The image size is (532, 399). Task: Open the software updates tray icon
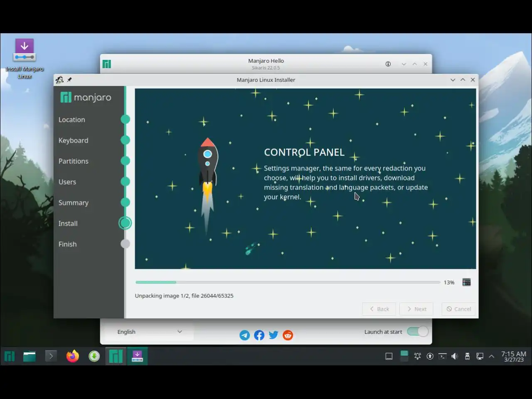(430, 356)
